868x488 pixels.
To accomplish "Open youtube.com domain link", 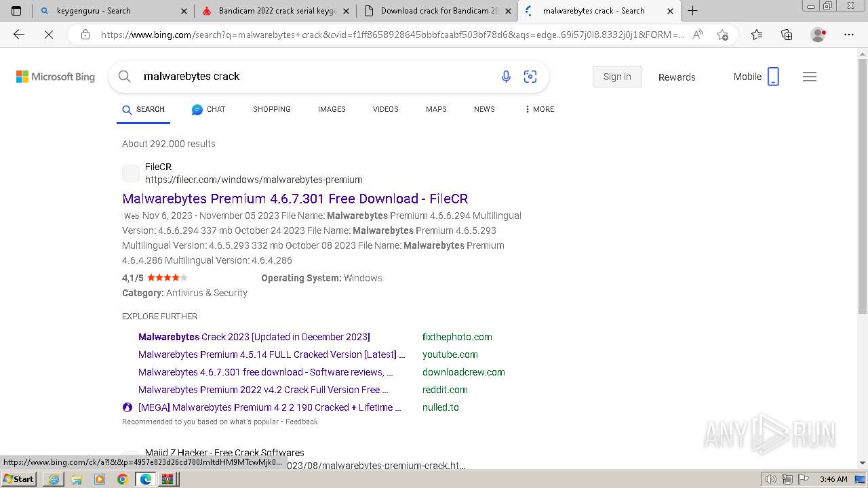I will click(450, 354).
